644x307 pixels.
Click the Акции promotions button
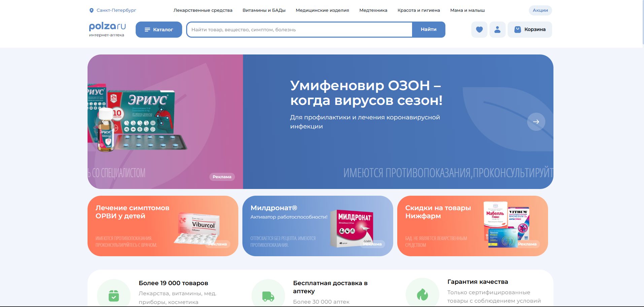pos(540,10)
